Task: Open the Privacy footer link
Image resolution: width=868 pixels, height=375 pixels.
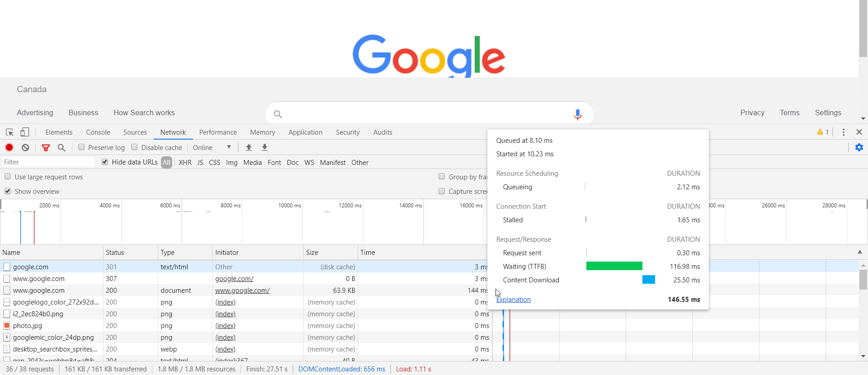Action: (752, 113)
